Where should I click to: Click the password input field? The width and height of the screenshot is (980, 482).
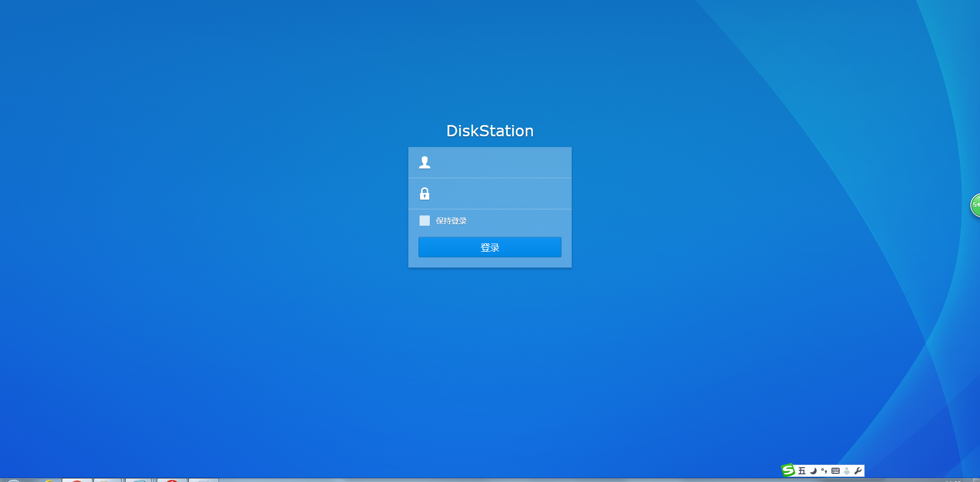tap(490, 194)
